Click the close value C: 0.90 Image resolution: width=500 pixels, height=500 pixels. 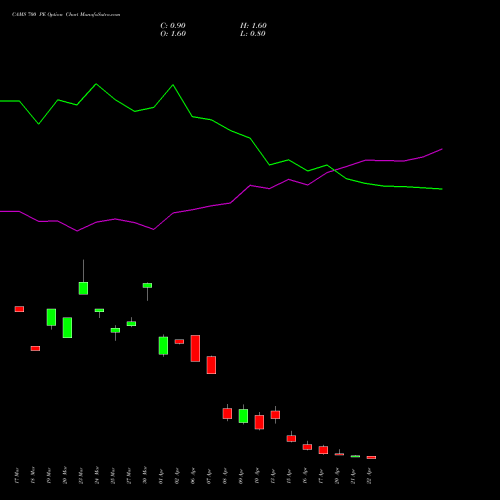[x=173, y=26]
